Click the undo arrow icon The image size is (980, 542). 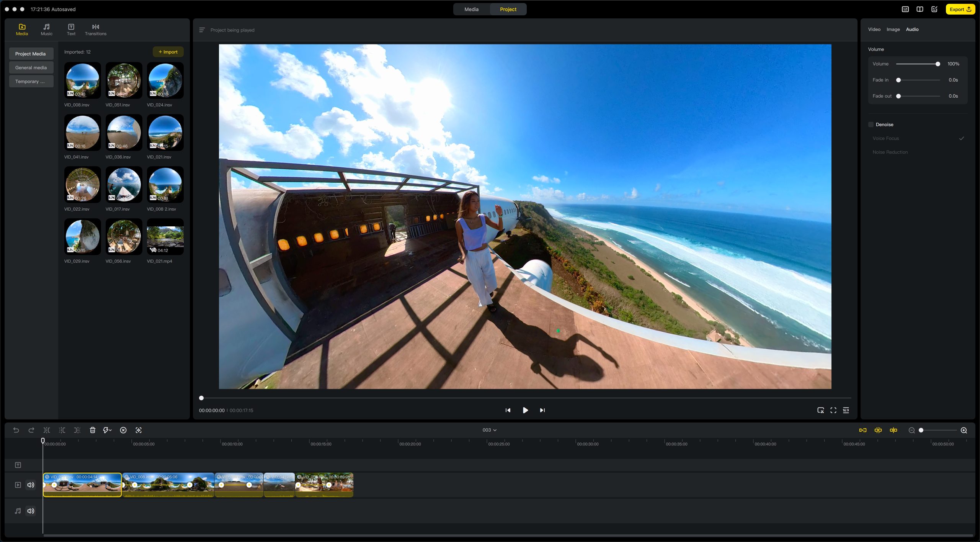click(16, 430)
